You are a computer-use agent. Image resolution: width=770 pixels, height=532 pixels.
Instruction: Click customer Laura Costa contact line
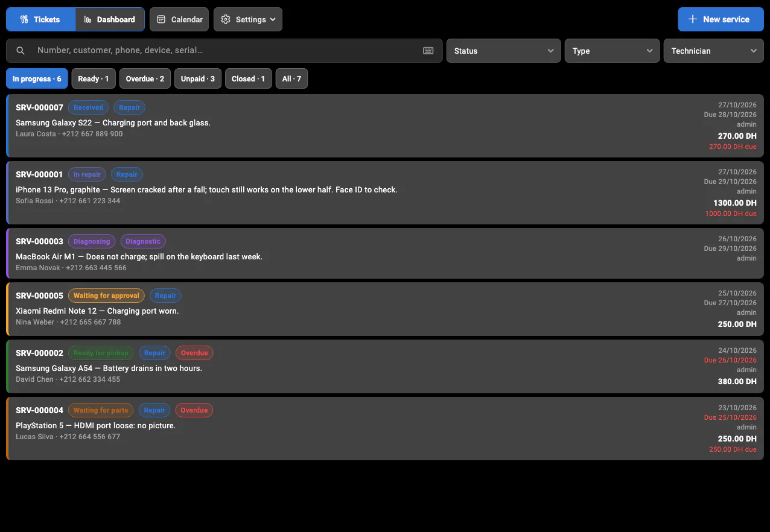[x=69, y=134]
